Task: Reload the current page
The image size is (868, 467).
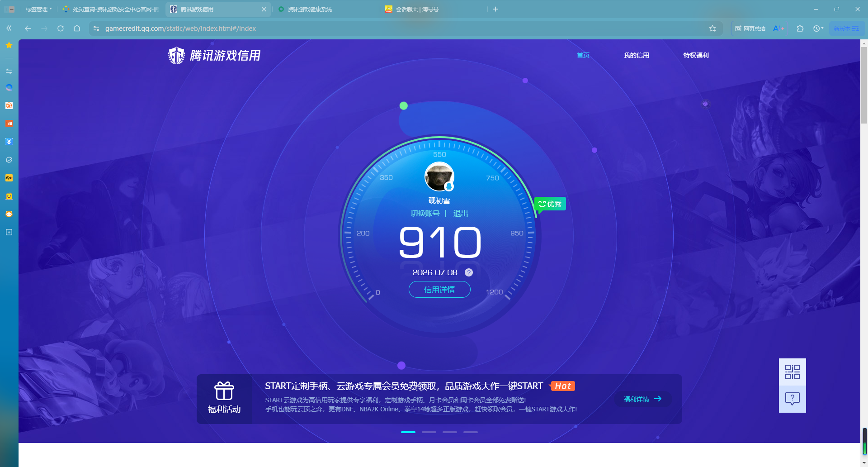Action: [61, 29]
